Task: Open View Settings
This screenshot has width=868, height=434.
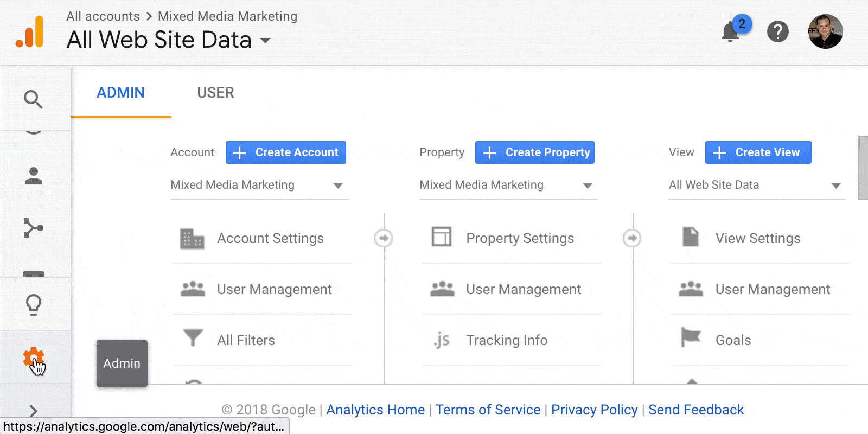Action: (757, 239)
